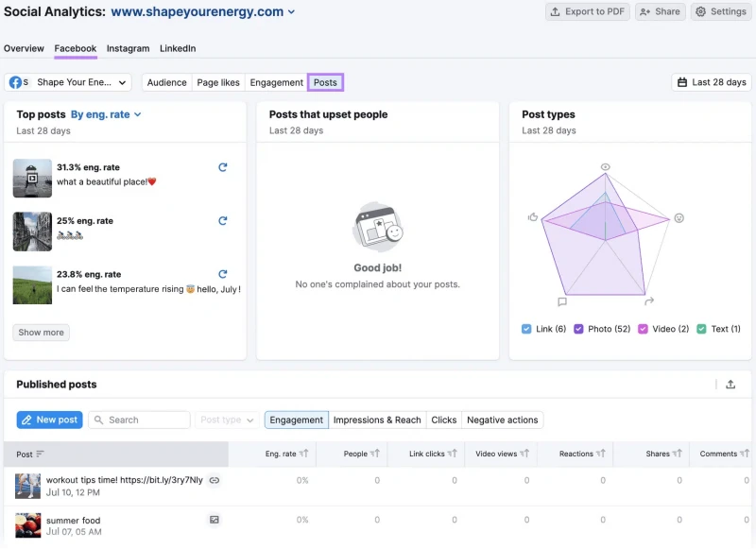This screenshot has width=756, height=549.
Task: Switch to the Negative actions view
Action: tap(503, 420)
